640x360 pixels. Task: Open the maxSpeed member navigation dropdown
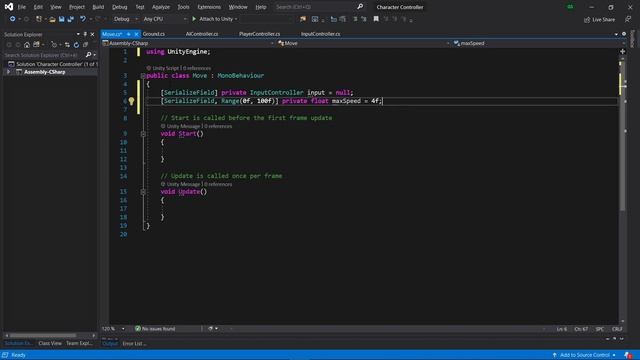(x=539, y=43)
